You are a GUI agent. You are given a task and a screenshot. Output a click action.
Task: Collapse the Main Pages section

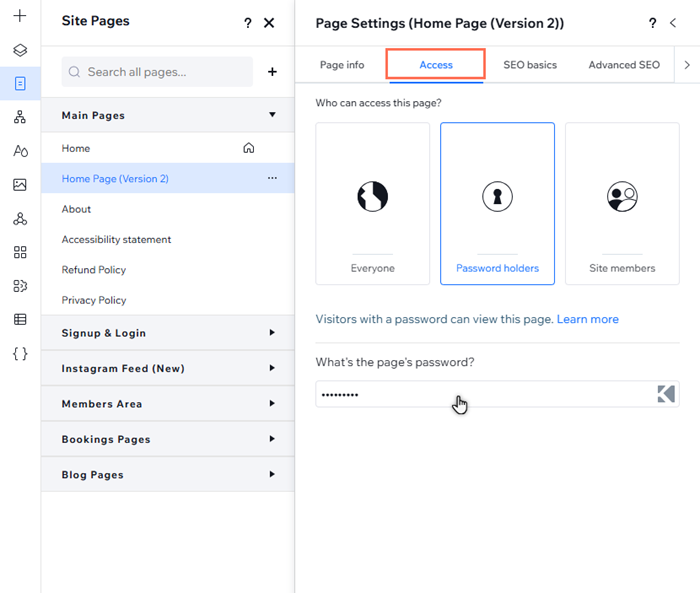tap(272, 115)
